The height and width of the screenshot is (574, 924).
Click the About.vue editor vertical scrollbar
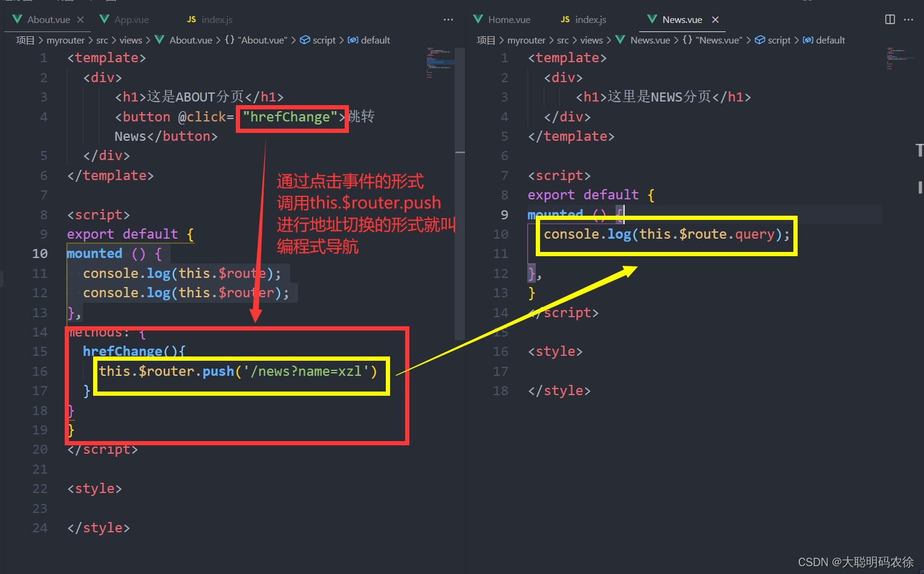460,193
